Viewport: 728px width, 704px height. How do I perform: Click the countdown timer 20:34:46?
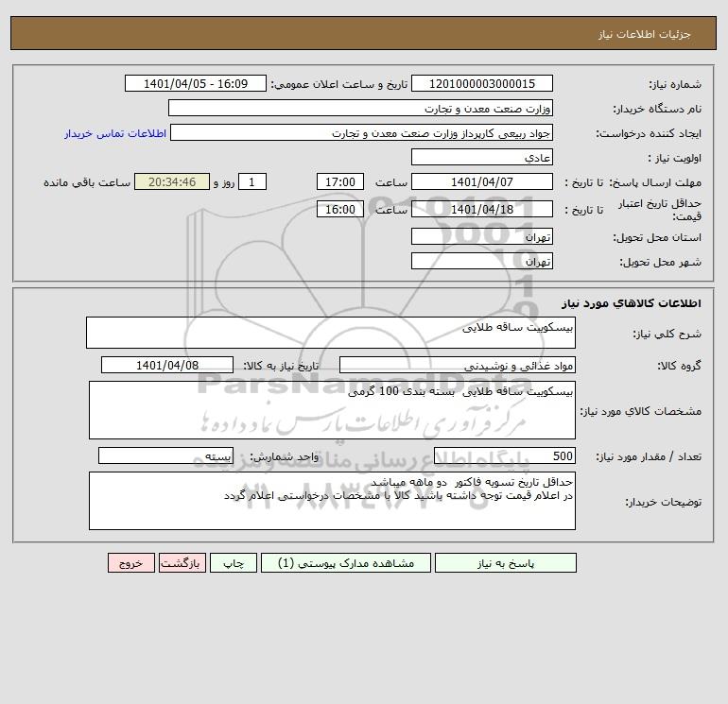(x=172, y=182)
